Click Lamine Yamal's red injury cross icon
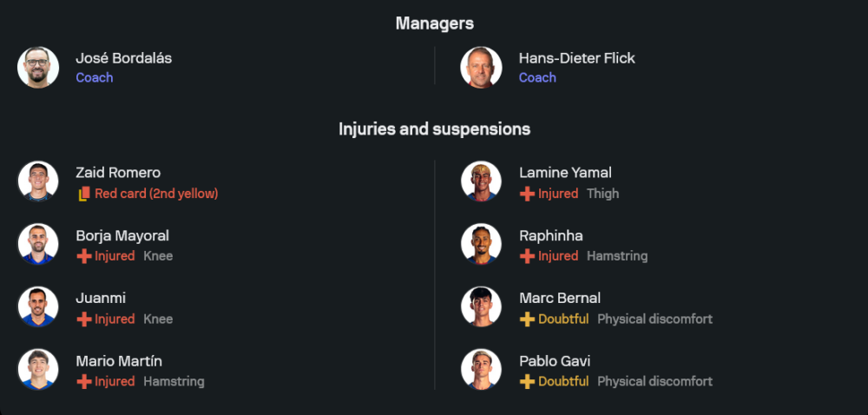 point(527,194)
